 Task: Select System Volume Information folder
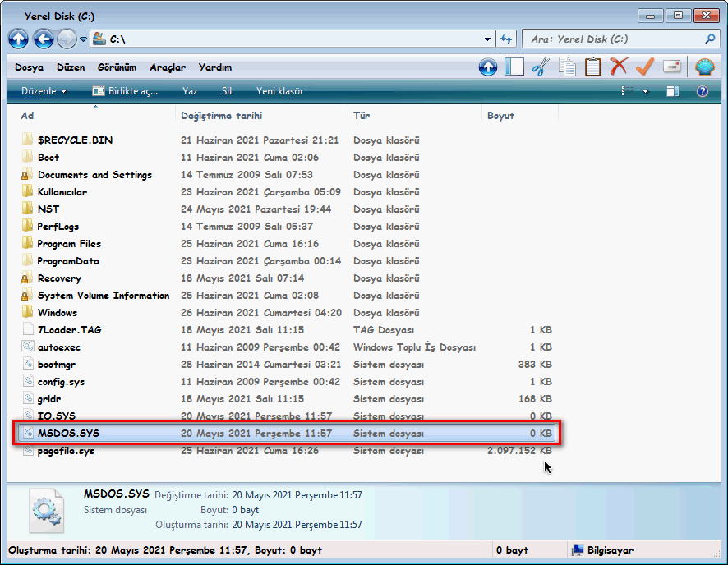point(104,296)
